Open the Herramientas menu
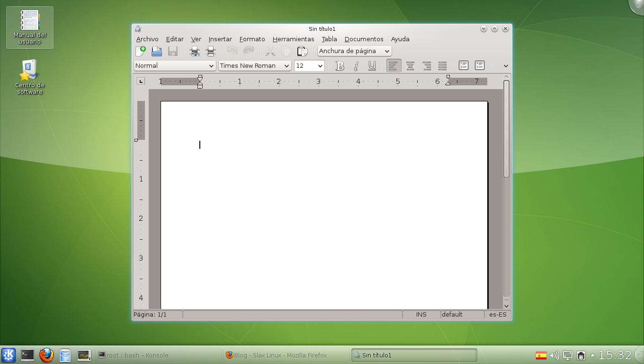This screenshot has width=644, height=364. [x=293, y=39]
